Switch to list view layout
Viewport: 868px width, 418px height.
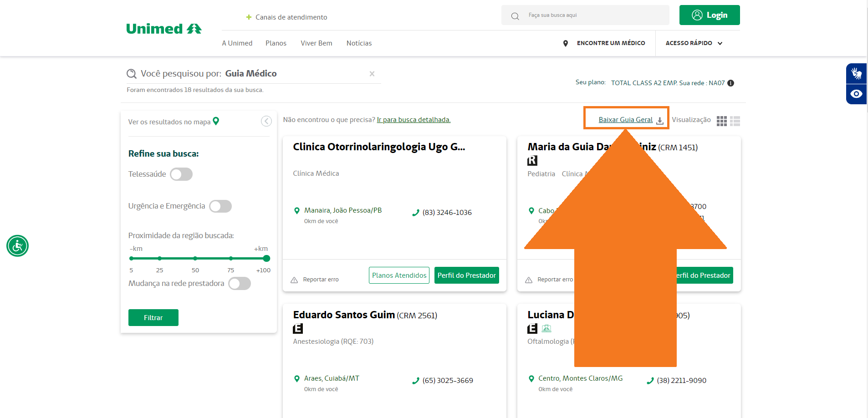pyautogui.click(x=735, y=121)
